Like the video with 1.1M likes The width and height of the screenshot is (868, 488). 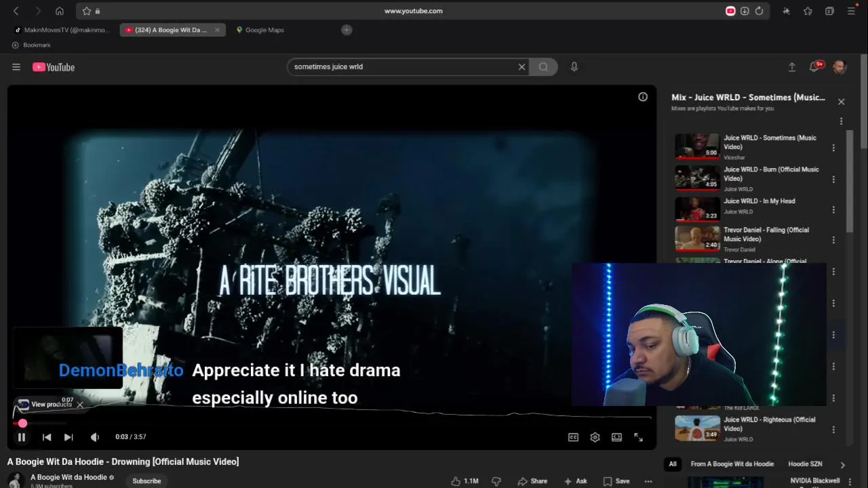pos(466,481)
